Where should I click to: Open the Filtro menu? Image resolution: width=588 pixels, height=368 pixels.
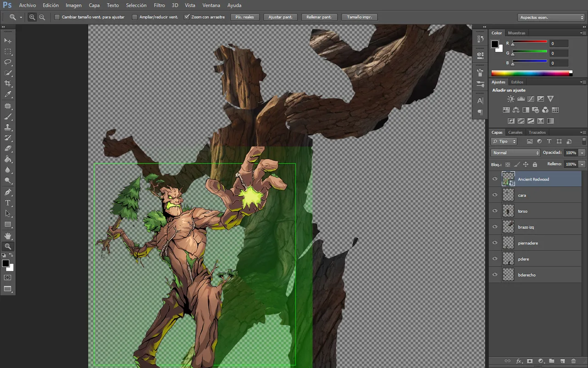coord(159,6)
